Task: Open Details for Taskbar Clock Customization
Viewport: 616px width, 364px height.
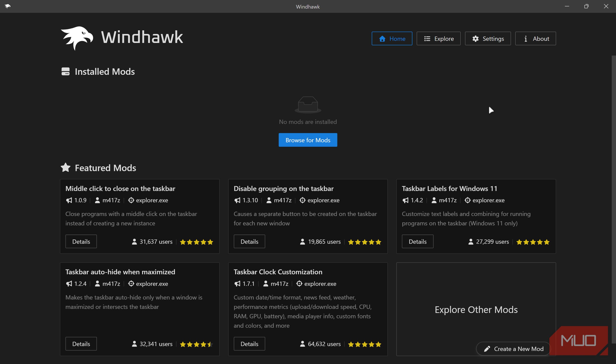Action: point(249,344)
